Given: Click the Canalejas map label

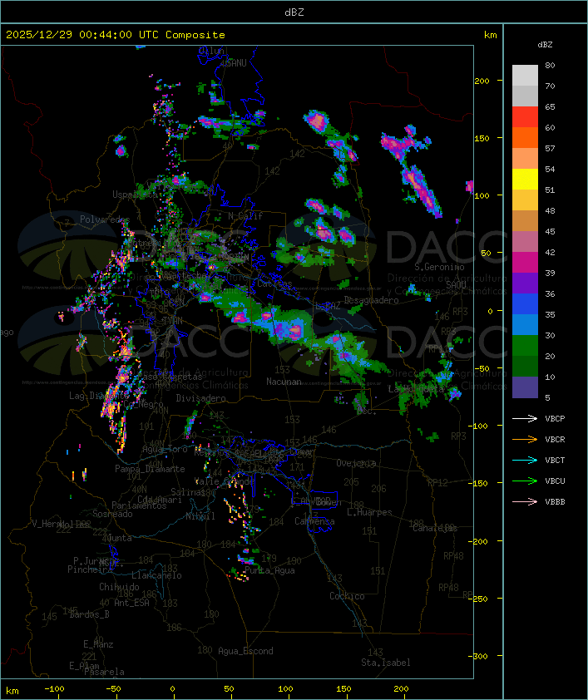Looking at the screenshot, I should tap(435, 528).
